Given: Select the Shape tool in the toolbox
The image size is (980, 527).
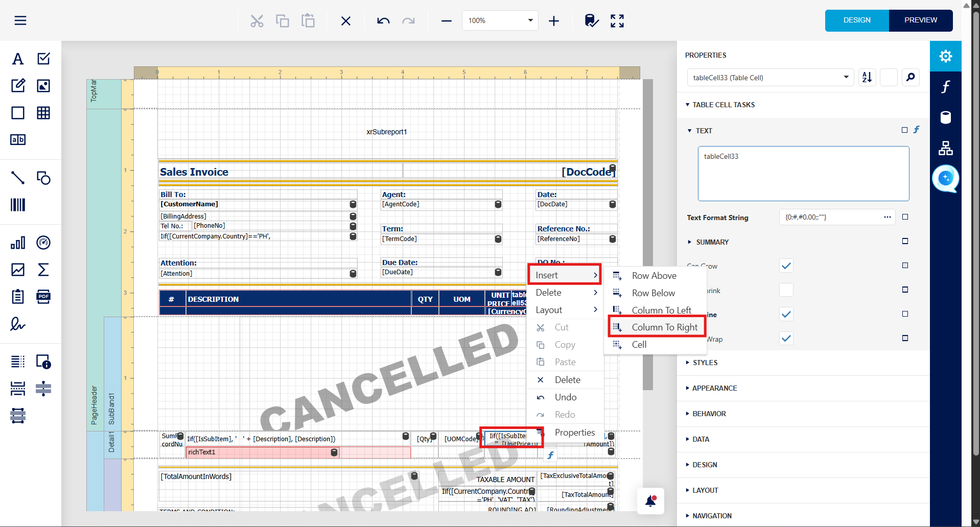Looking at the screenshot, I should tap(43, 178).
